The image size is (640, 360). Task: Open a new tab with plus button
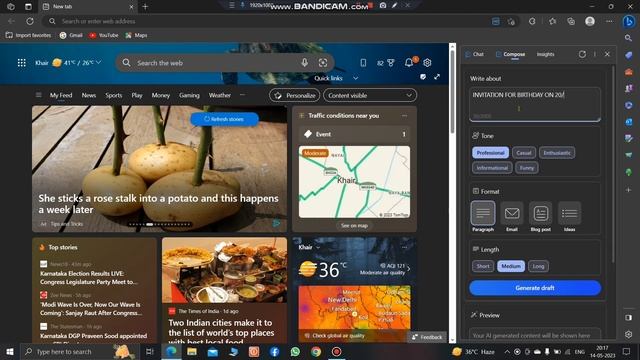145,7
